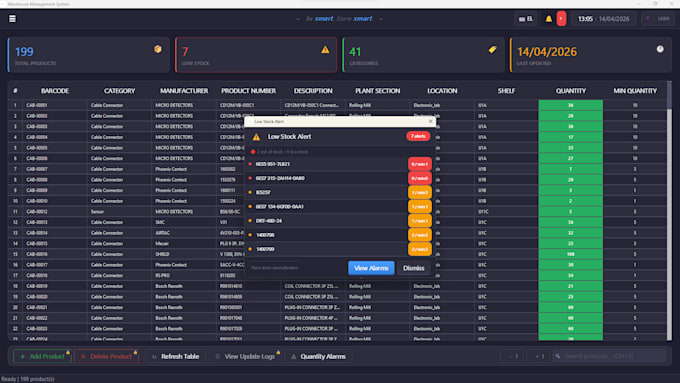Image resolution: width=680 pixels, height=383 pixels.
Task: Increase quantity with the +1 button
Action: click(x=539, y=357)
